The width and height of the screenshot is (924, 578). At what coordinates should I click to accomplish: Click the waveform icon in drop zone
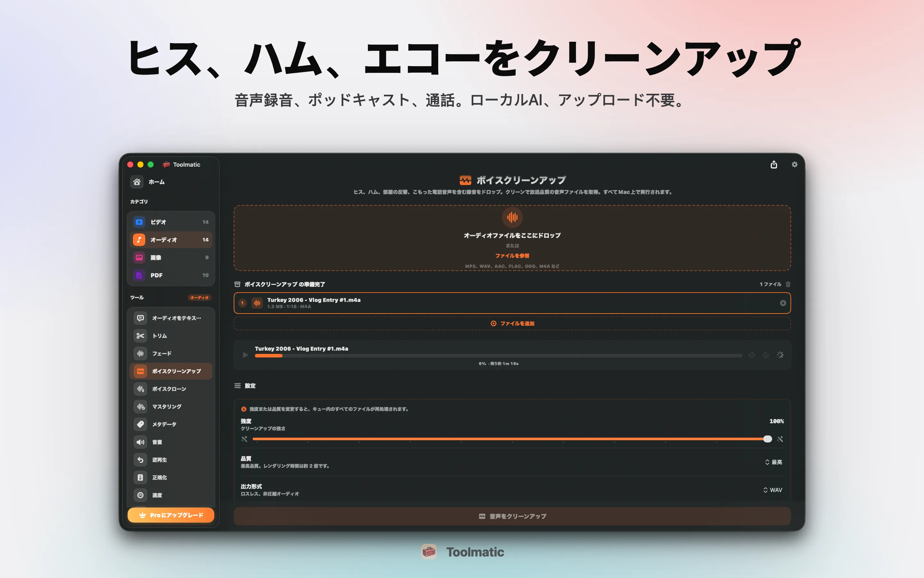pos(512,217)
